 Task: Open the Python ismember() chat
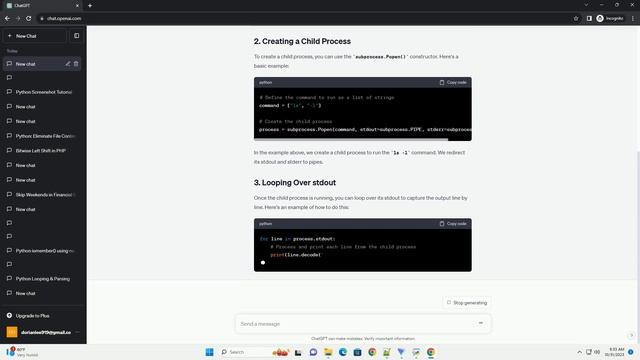click(x=43, y=251)
